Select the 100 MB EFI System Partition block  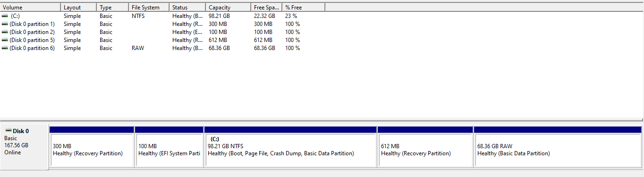tap(169, 146)
